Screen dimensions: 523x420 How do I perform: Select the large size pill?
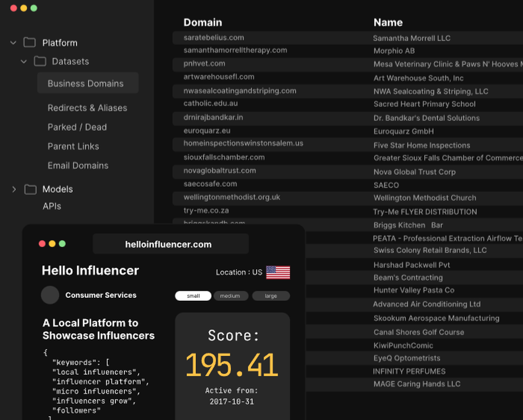coord(271,296)
